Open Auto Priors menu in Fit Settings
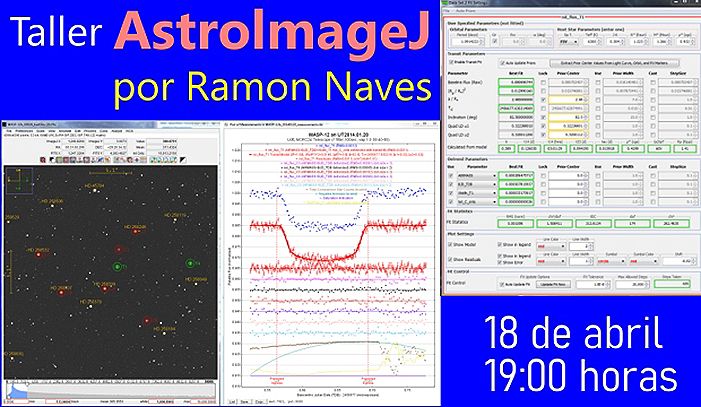The image size is (701, 407). tap(465, 11)
